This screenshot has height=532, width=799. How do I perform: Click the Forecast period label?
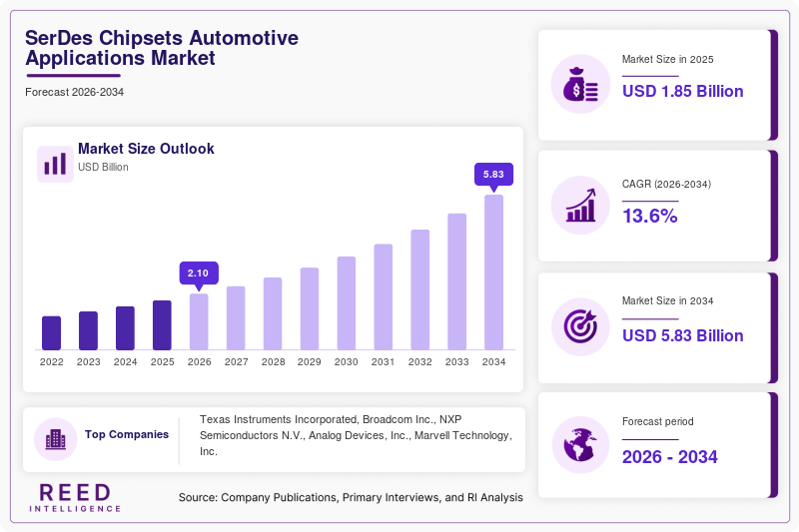657,421
